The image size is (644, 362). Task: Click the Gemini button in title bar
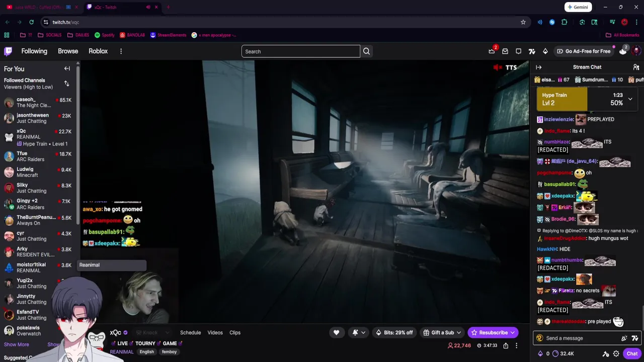pyautogui.click(x=578, y=7)
